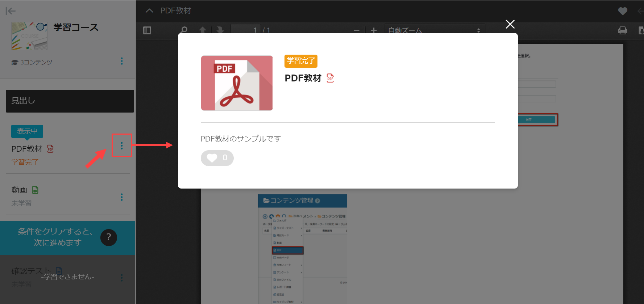
Task: Open the 自動ズーム zoom dropdown
Action: [x=434, y=30]
